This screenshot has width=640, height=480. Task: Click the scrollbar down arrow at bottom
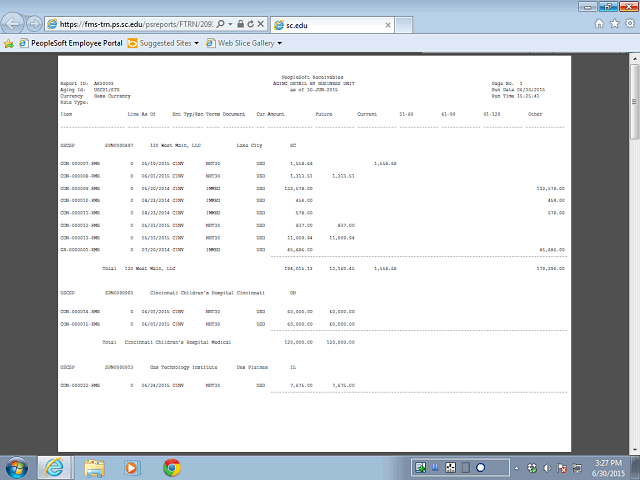[635, 450]
